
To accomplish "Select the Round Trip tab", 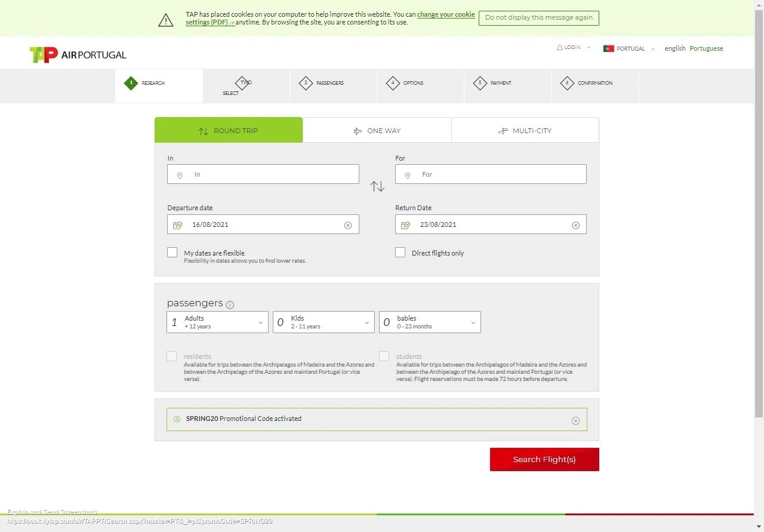I will coord(229,130).
